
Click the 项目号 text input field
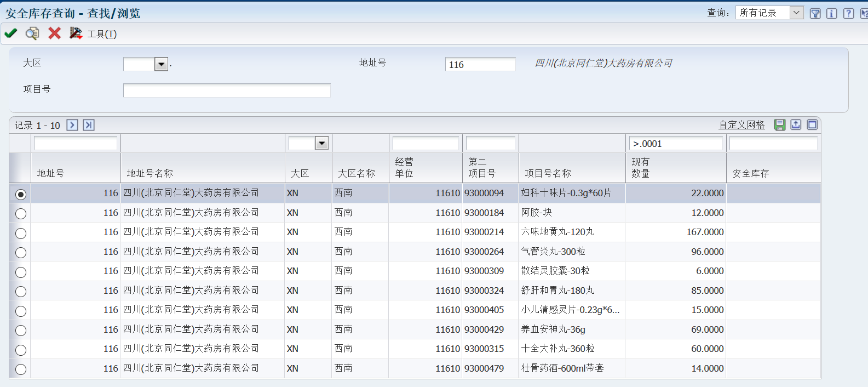point(227,90)
